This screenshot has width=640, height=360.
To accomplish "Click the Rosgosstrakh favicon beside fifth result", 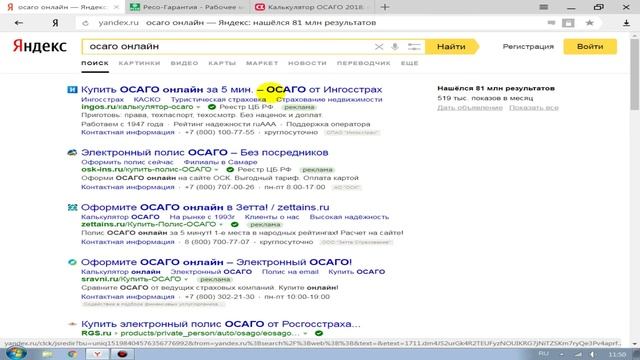I will pos(72,324).
